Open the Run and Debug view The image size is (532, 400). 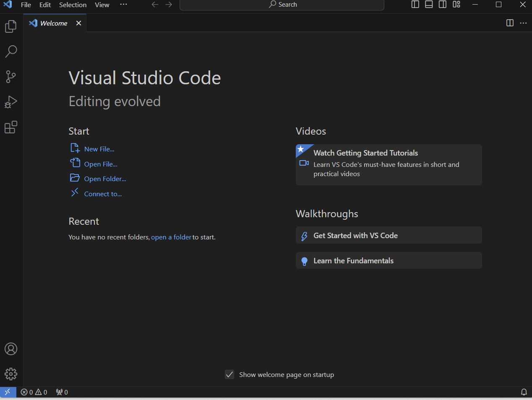pos(11,102)
